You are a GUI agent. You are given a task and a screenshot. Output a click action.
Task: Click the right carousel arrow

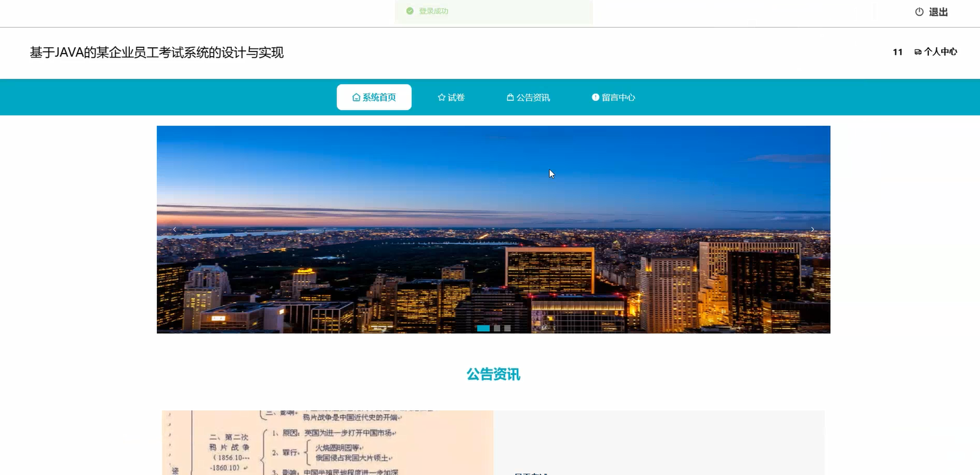pyautogui.click(x=812, y=229)
